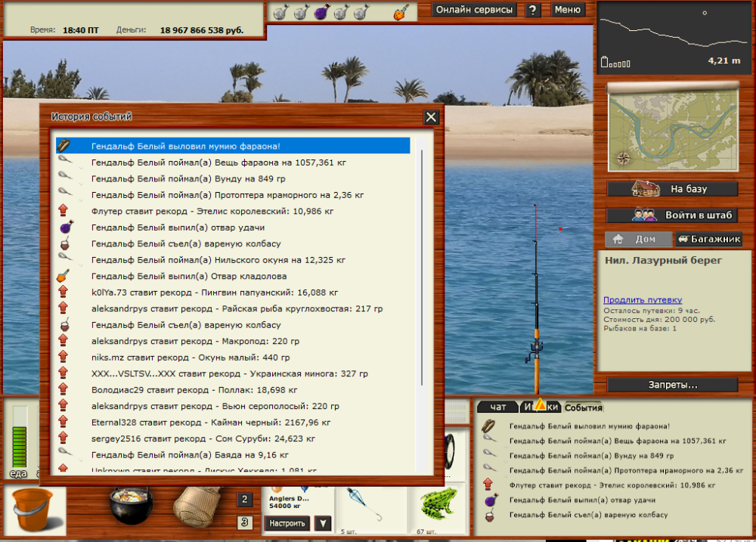Open the Игроки tab

(541, 407)
